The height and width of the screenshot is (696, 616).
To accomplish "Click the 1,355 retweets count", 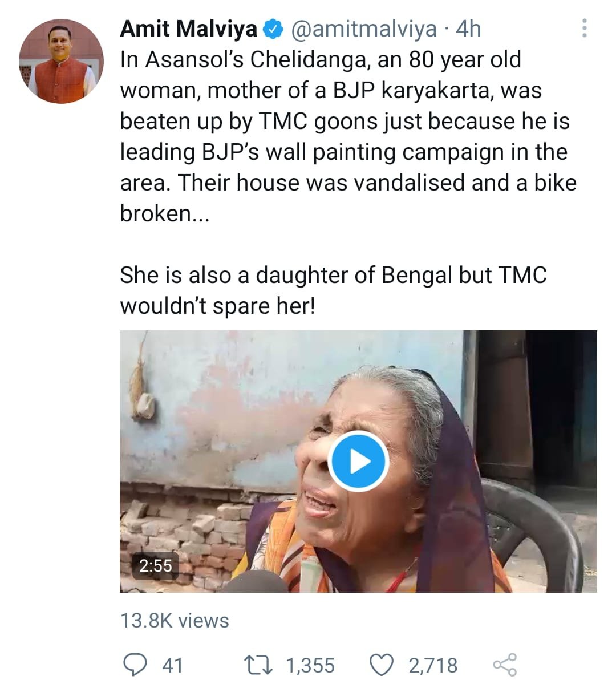I will [310, 665].
